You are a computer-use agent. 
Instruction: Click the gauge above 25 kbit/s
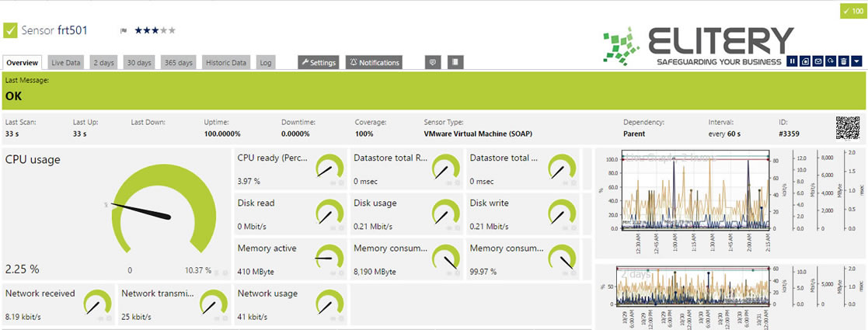tap(214, 303)
